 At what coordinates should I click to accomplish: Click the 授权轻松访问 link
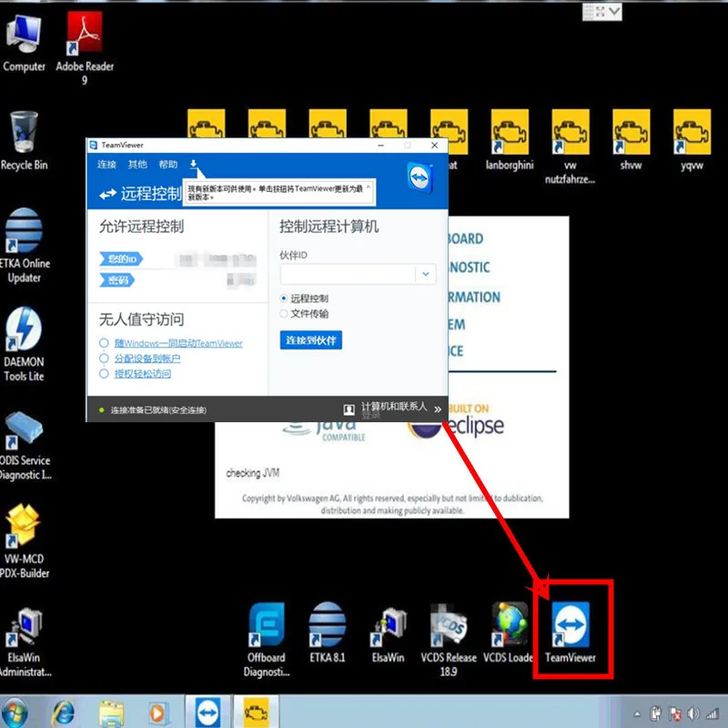tap(143, 374)
